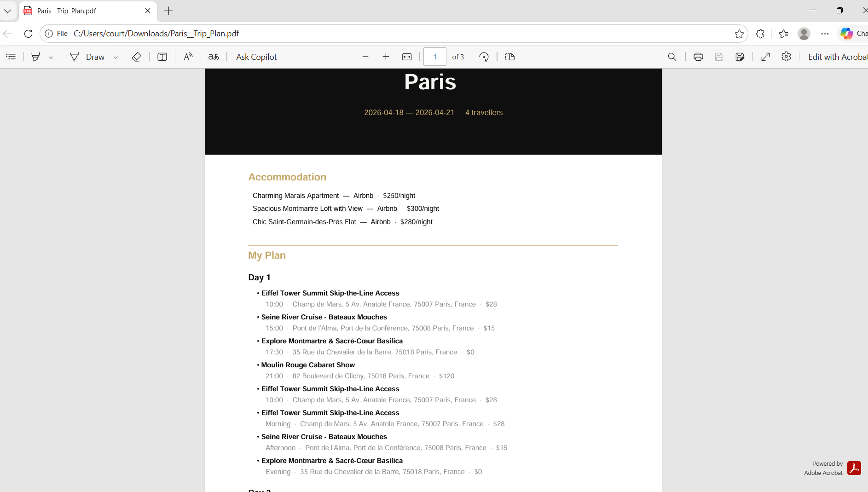Image resolution: width=868 pixels, height=492 pixels.
Task: Print the Paris trip plan
Action: click(x=698, y=57)
